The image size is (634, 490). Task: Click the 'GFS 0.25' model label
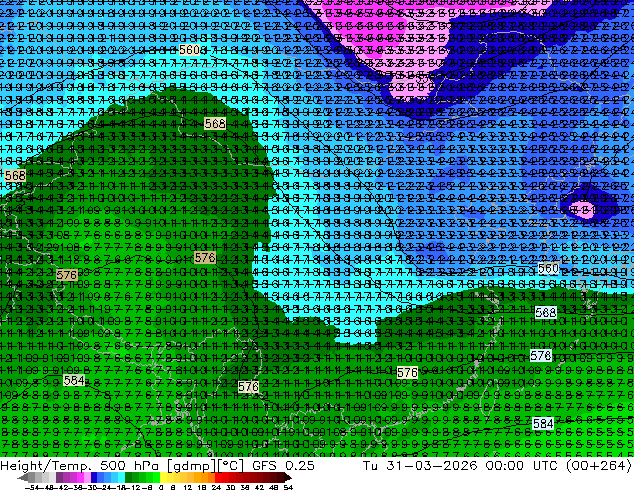coord(283,465)
